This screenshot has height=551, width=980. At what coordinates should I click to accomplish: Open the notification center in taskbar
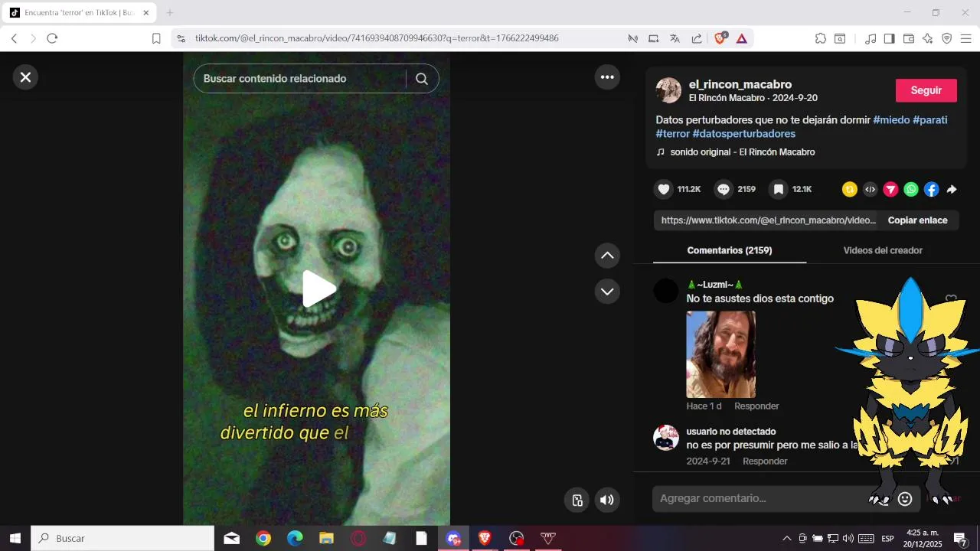pyautogui.click(x=960, y=539)
